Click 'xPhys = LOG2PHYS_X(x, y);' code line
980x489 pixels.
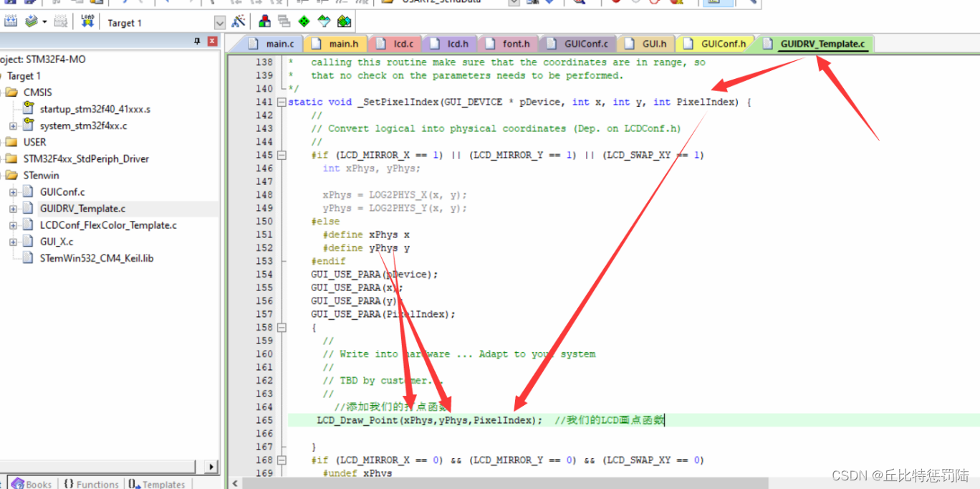pos(395,195)
